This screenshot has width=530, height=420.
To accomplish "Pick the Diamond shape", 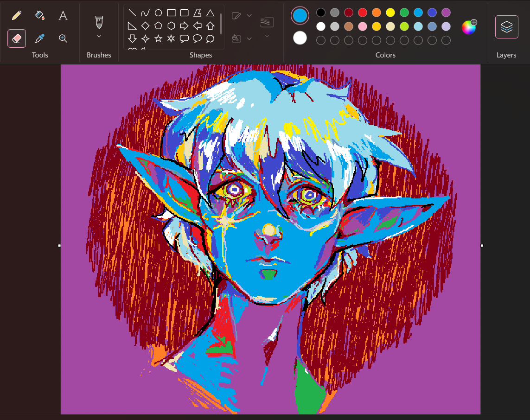I will (145, 25).
